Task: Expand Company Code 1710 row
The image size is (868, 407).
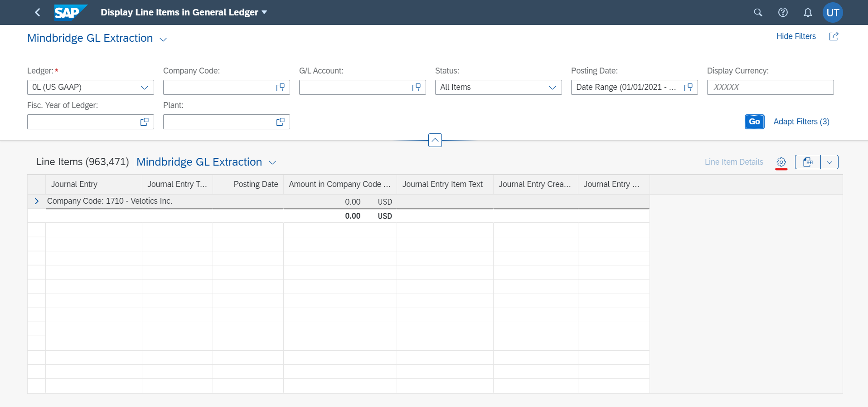Action: (x=37, y=201)
